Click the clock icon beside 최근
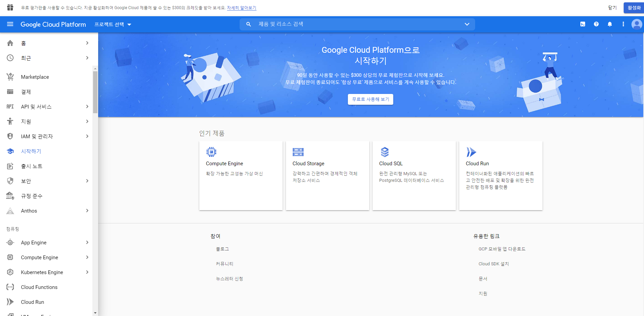Screen dimensions: 644x316 coord(10,58)
